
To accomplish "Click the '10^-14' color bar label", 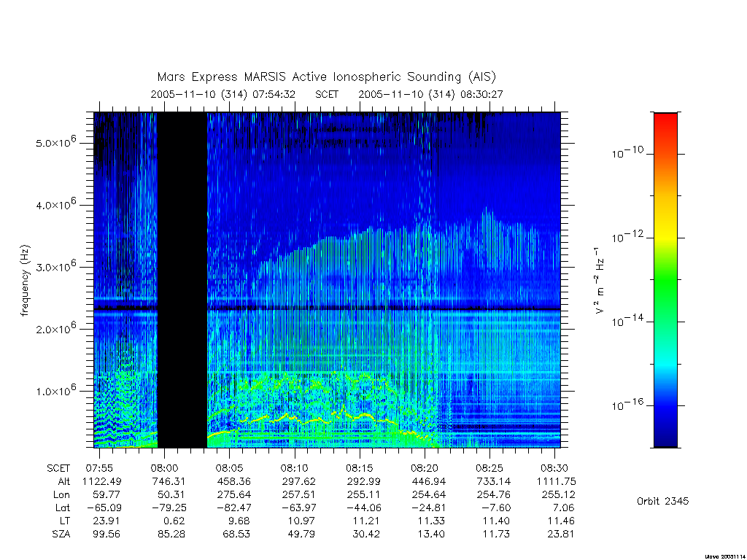I will pos(627,321).
